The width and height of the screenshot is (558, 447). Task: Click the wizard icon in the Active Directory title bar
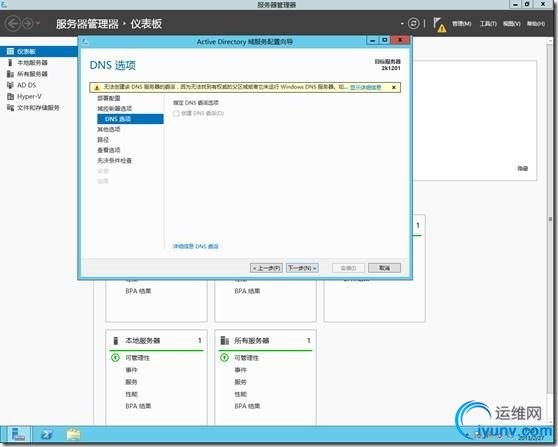(85, 42)
